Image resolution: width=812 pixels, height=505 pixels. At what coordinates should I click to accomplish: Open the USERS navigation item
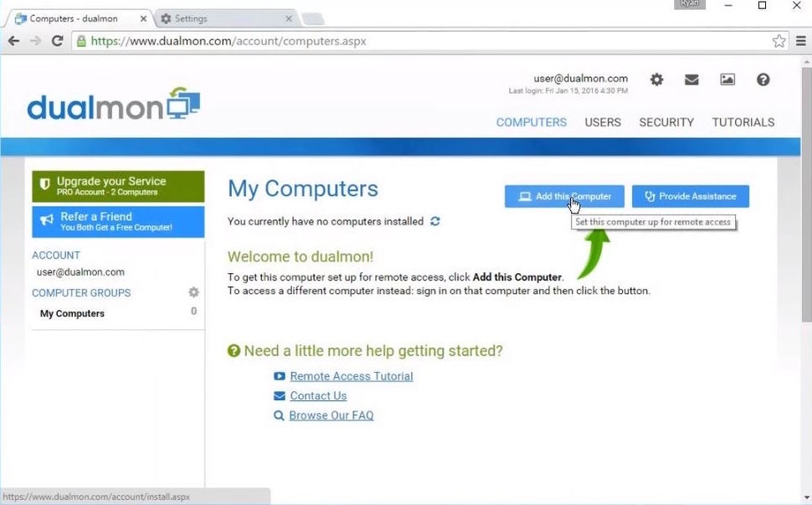point(603,122)
